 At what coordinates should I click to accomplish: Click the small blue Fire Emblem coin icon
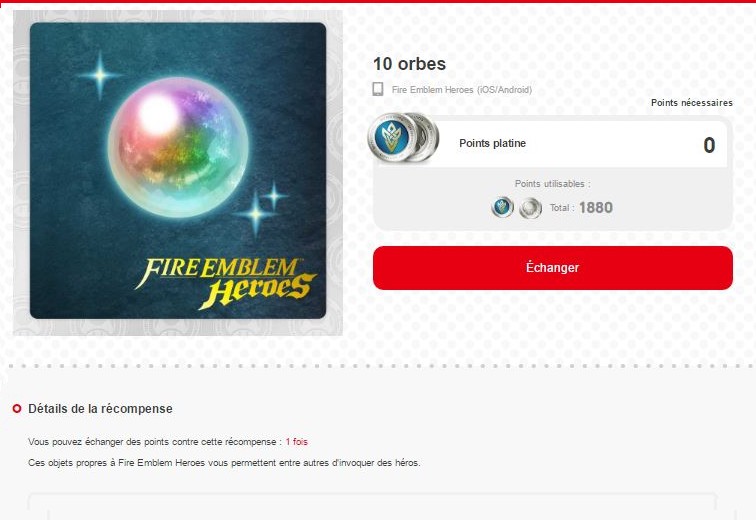pos(502,208)
